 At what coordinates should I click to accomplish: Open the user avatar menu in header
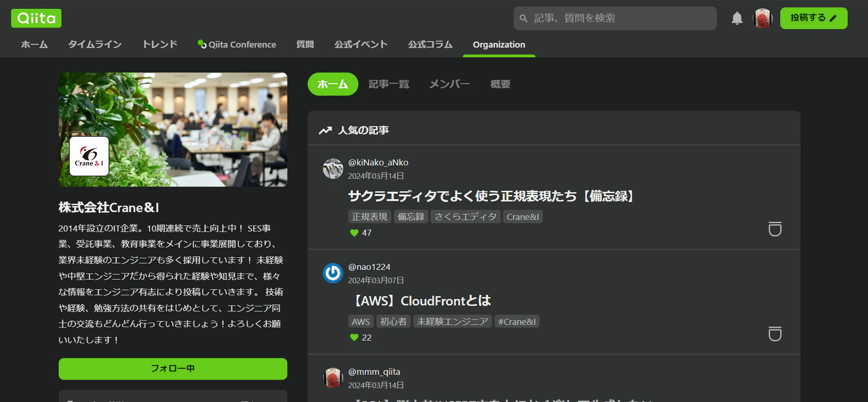click(763, 18)
